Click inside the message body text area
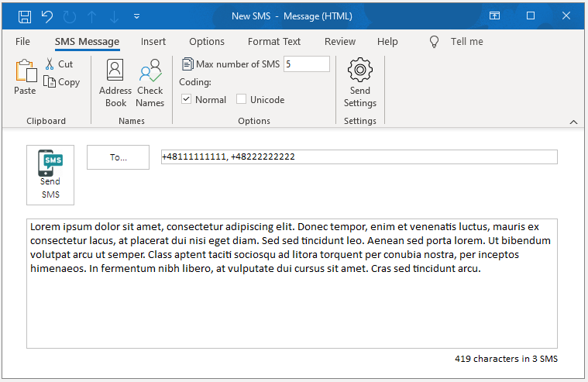588x382 pixels. [x=292, y=284]
